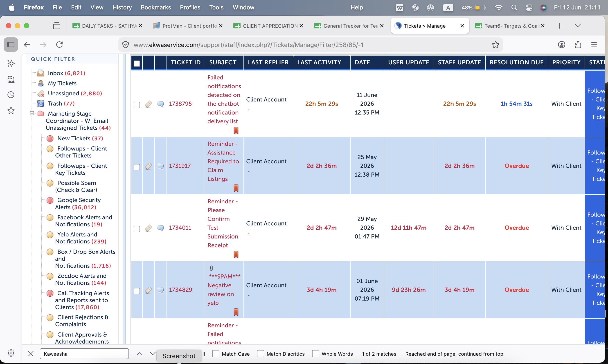Click the edit icon for ticket 1731917
The height and width of the screenshot is (364, 608).
tap(148, 166)
